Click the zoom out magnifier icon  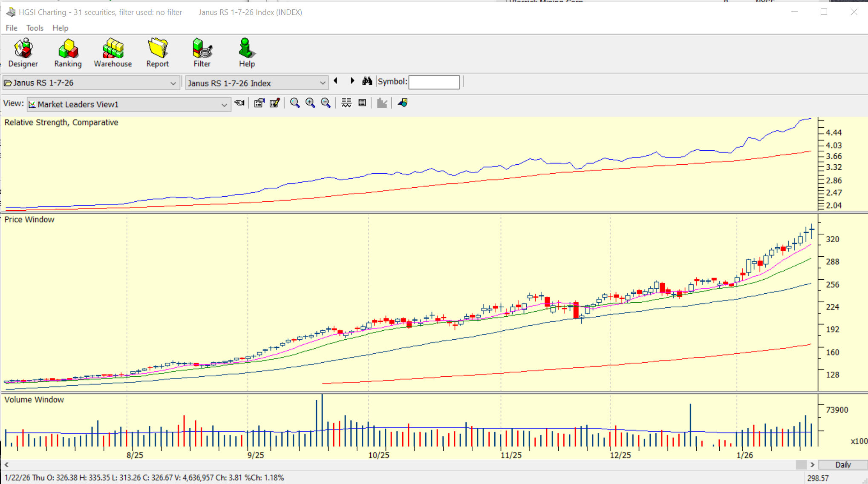tap(326, 103)
